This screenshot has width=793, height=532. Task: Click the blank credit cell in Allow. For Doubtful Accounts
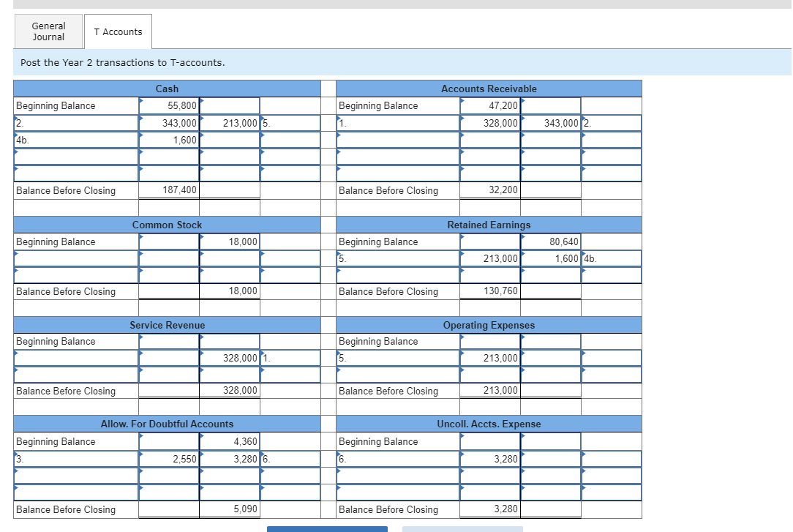[x=229, y=474]
